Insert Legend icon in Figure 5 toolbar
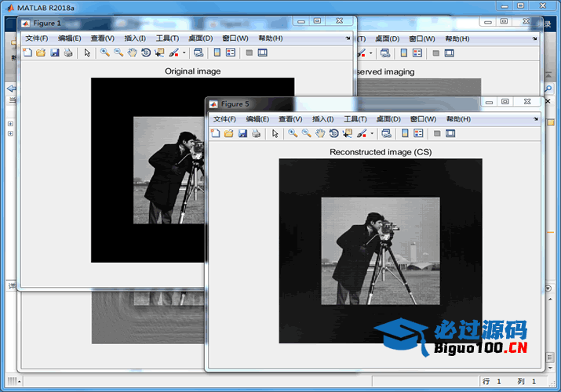The height and width of the screenshot is (392, 561). pos(418,133)
